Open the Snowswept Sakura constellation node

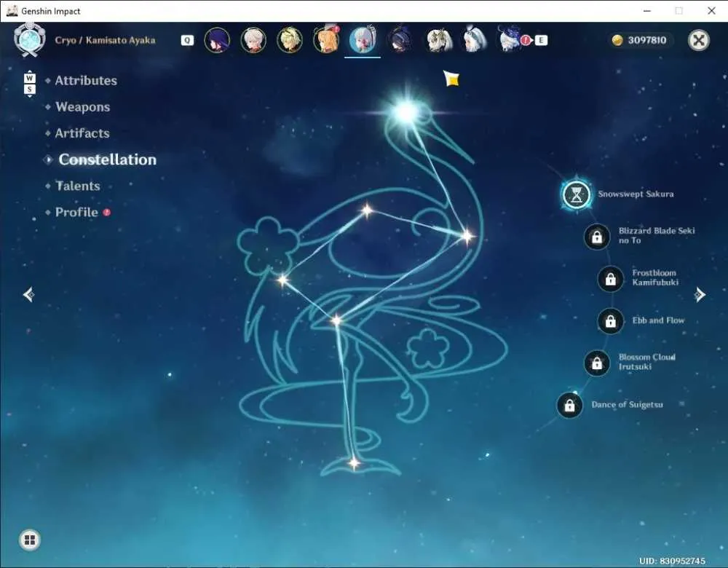coord(576,194)
